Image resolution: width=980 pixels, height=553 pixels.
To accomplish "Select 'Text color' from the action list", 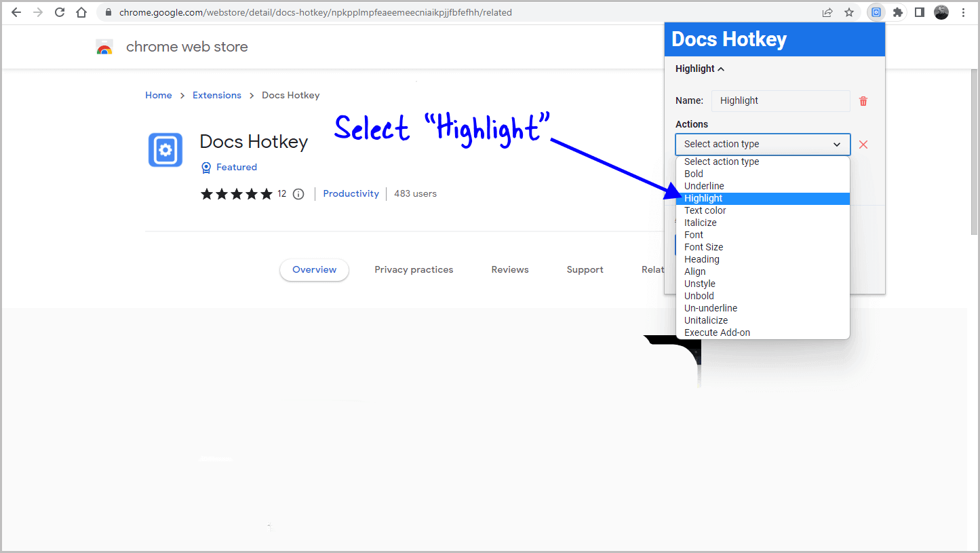I will pyautogui.click(x=705, y=210).
